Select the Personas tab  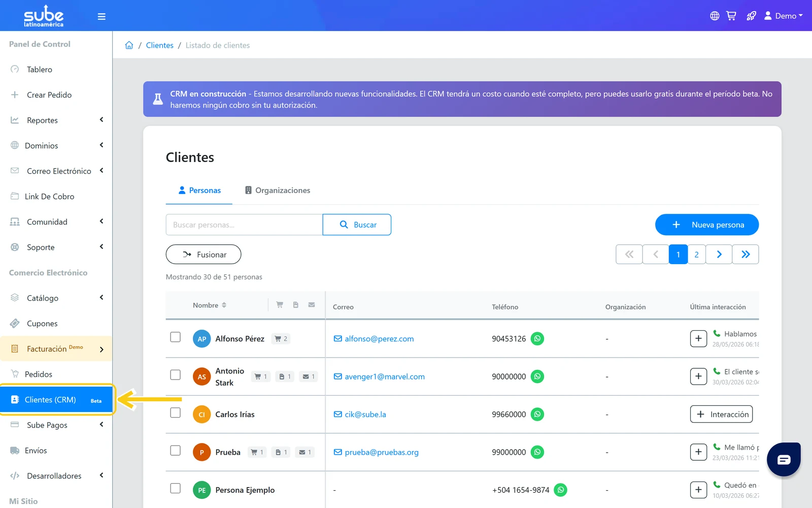tap(199, 190)
